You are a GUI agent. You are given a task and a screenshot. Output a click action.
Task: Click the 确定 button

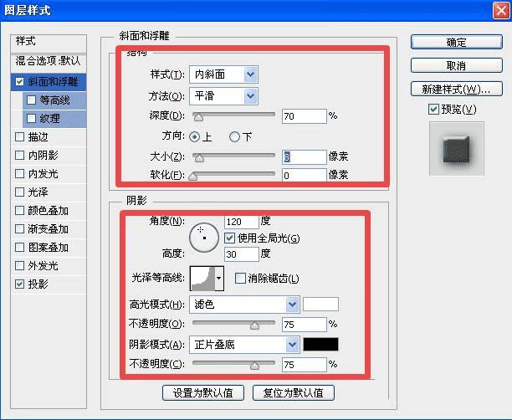point(456,42)
